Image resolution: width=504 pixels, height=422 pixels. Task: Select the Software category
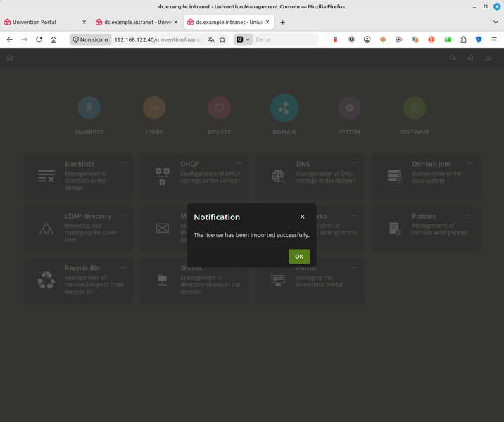tap(415, 108)
